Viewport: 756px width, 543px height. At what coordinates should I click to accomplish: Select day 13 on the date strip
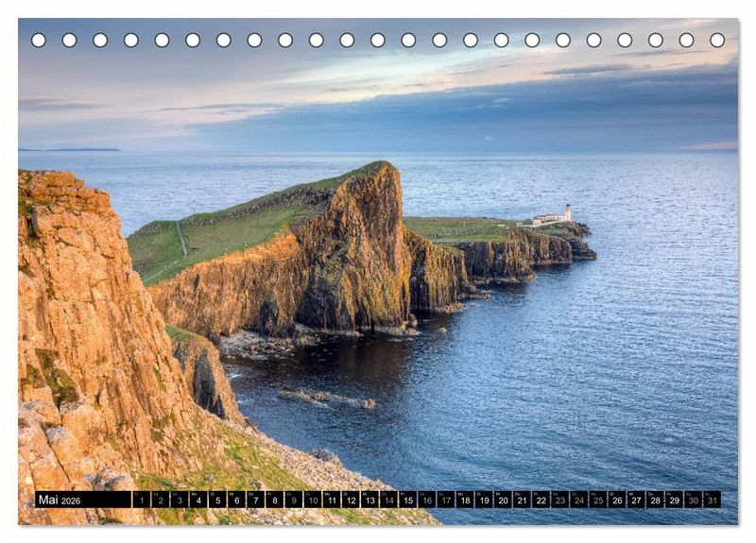coord(369,500)
